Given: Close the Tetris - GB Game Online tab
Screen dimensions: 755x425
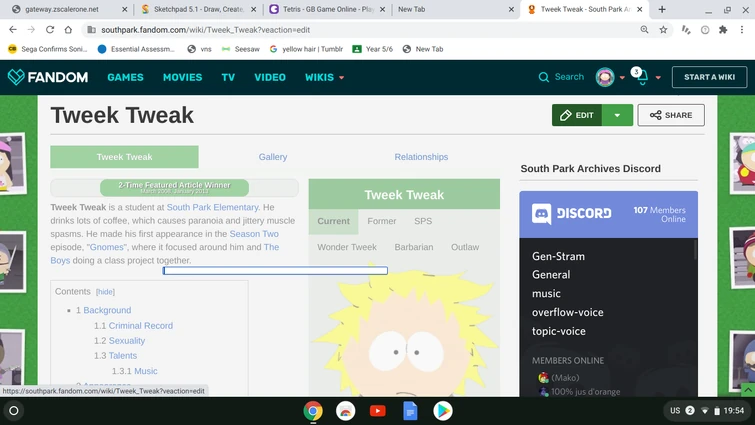Looking at the screenshot, I should coord(382,9).
